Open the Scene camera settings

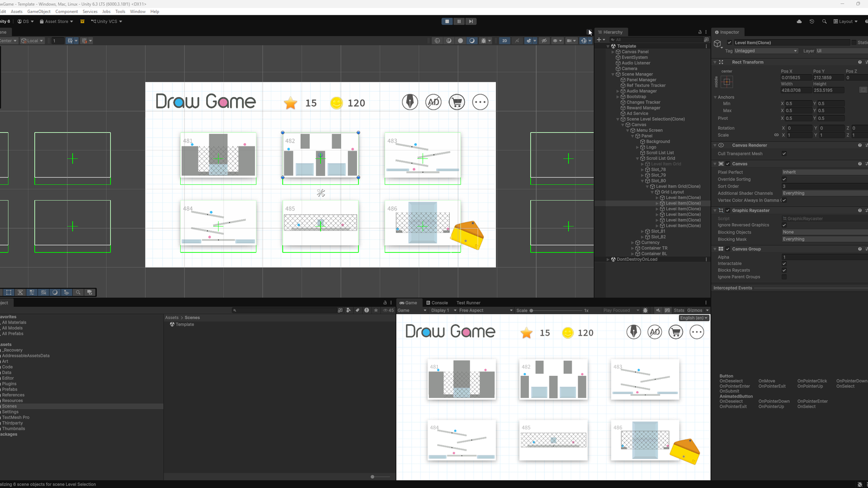pos(570,41)
